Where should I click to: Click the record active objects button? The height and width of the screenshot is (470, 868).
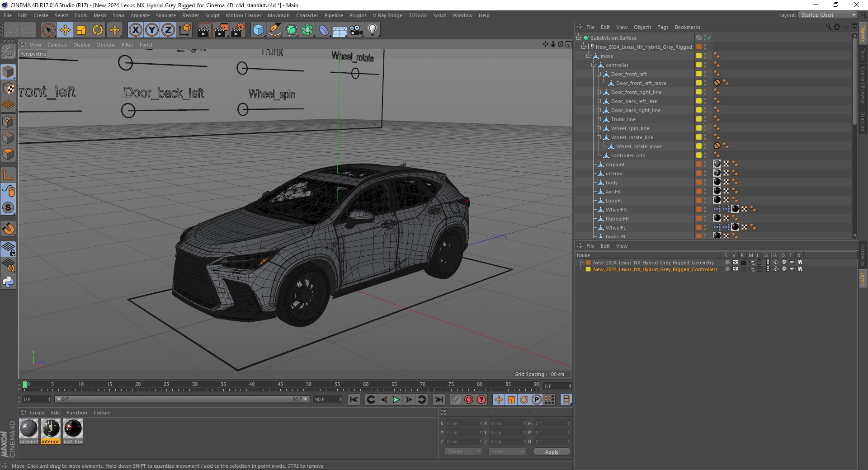pyautogui.click(x=456, y=399)
